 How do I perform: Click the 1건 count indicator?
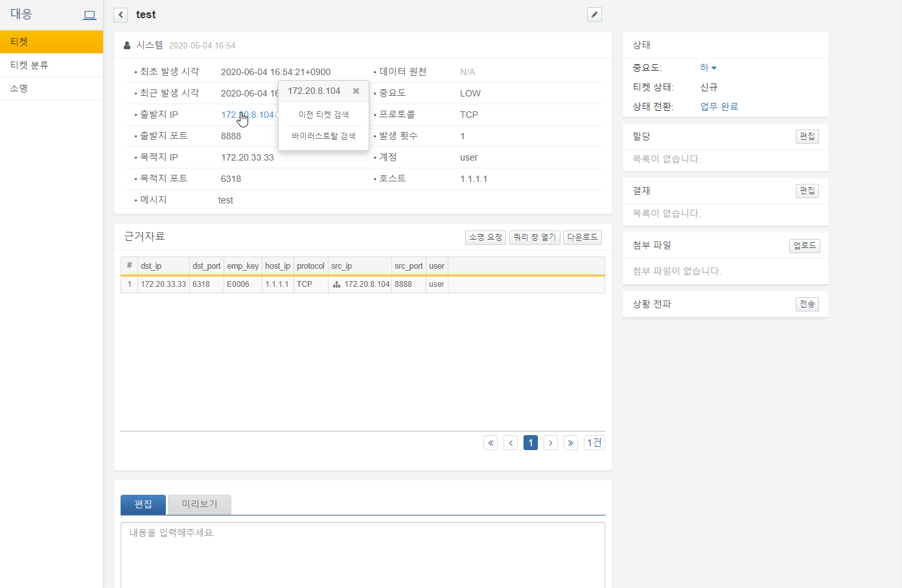pyautogui.click(x=594, y=443)
